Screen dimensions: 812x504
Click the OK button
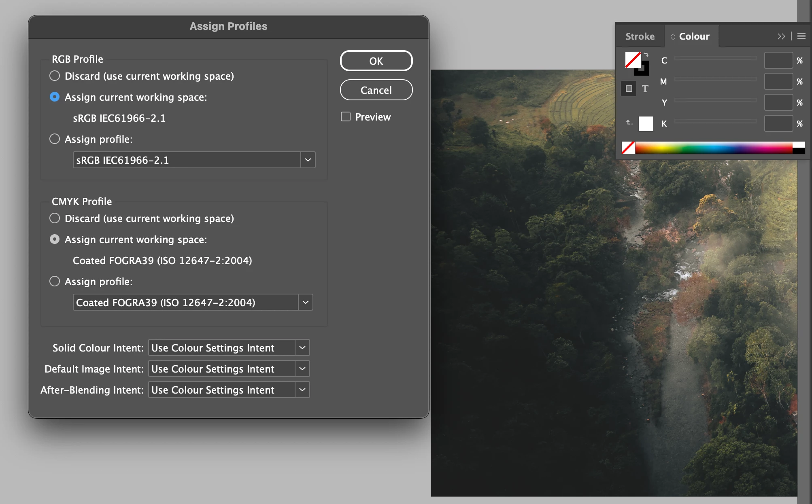(376, 61)
